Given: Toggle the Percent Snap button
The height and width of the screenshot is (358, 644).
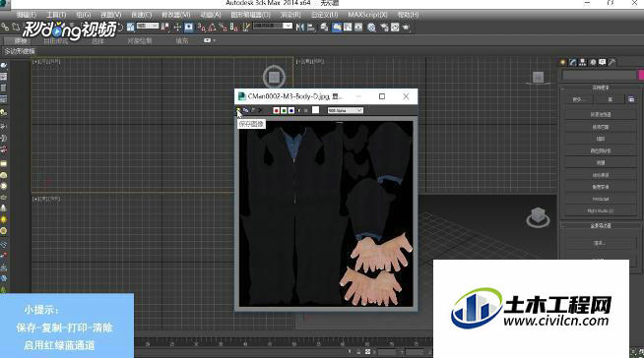Looking at the screenshot, I should click(x=223, y=28).
